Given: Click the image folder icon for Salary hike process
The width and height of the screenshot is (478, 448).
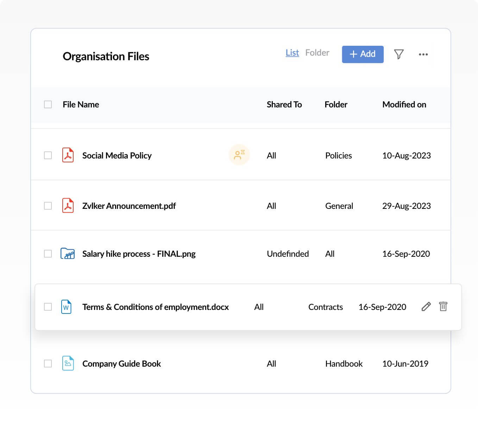Looking at the screenshot, I should tap(68, 253).
